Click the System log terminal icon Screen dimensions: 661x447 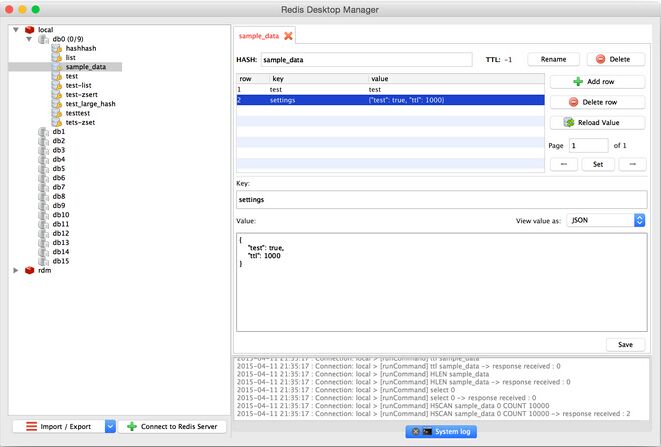427,431
